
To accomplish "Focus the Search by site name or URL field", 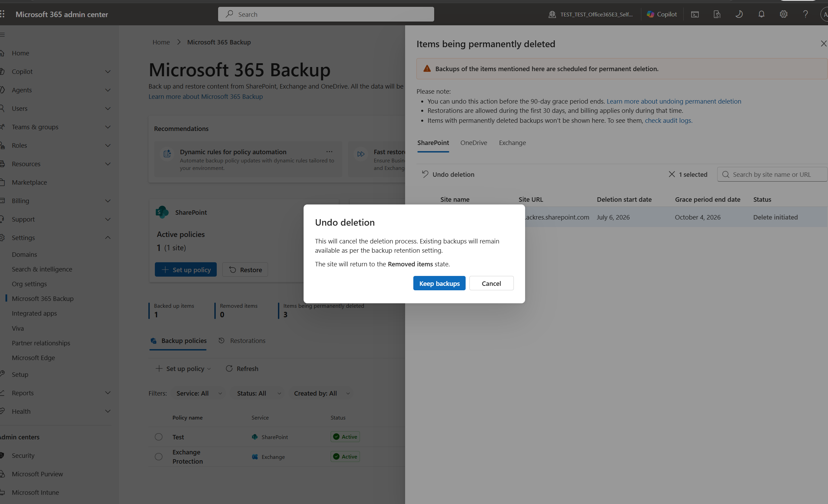I will tap(772, 174).
